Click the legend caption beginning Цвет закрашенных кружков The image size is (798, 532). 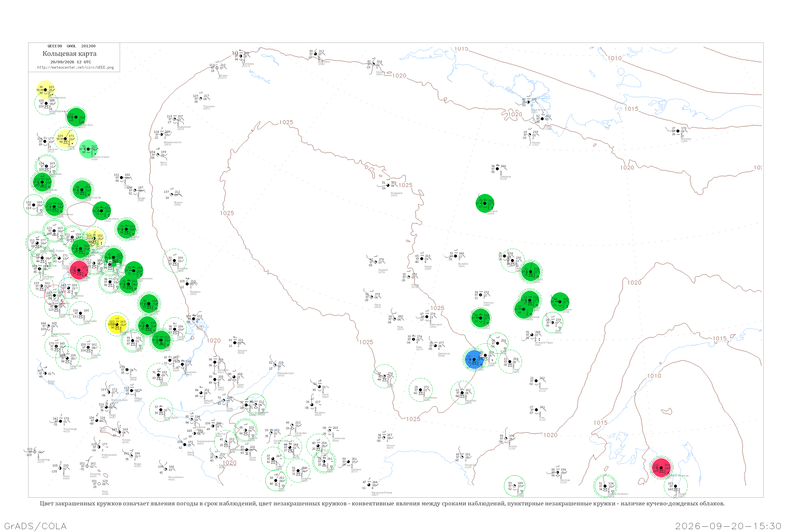pyautogui.click(x=382, y=504)
